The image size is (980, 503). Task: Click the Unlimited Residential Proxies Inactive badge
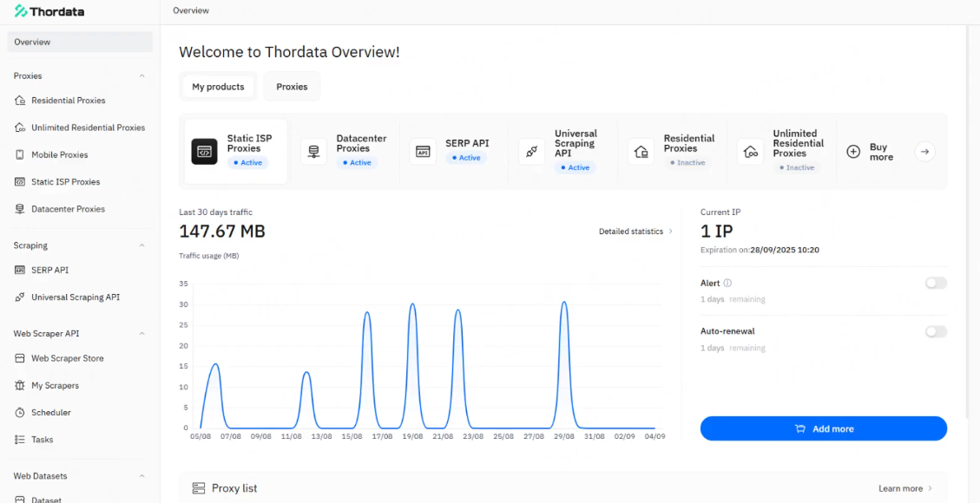797,168
